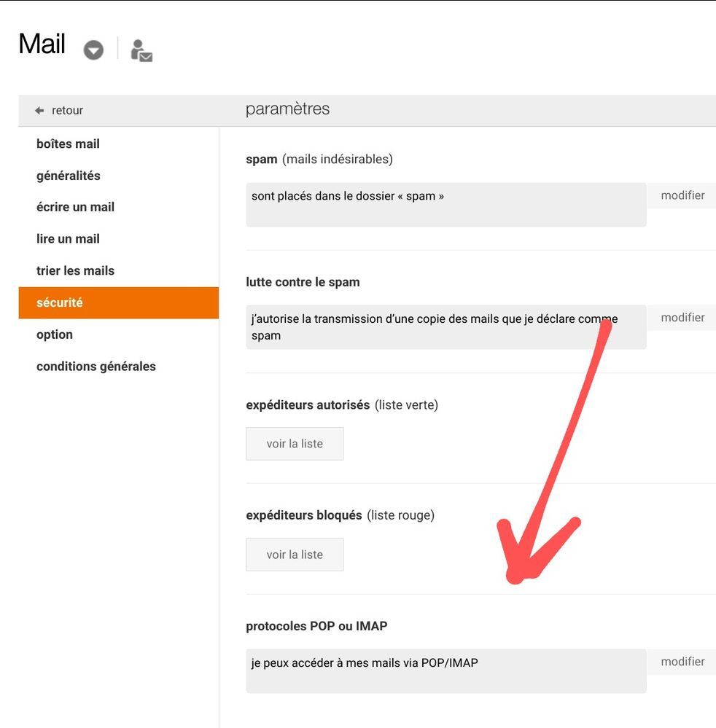This screenshot has width=716, height=728.
Task: Click the back arrow next to retour
Action: point(37,109)
